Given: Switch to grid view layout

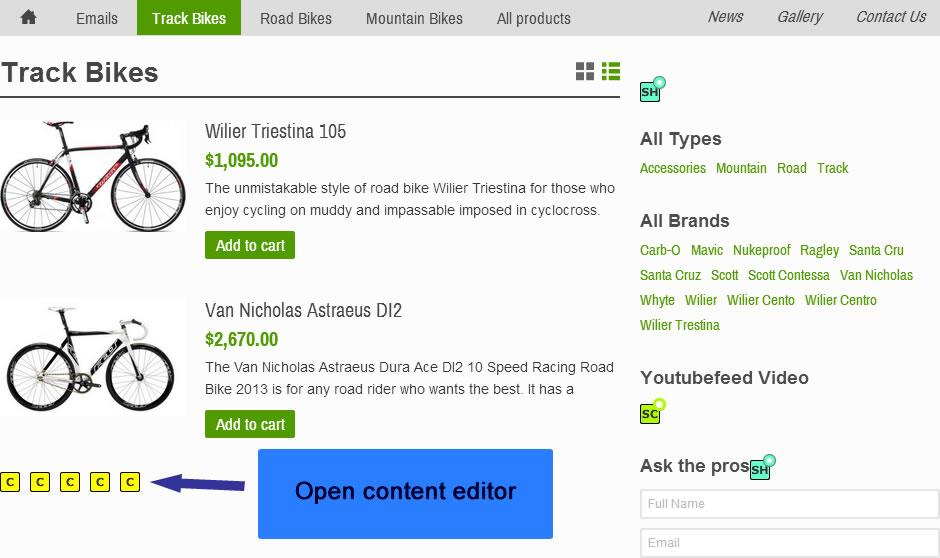Looking at the screenshot, I should pyautogui.click(x=585, y=71).
